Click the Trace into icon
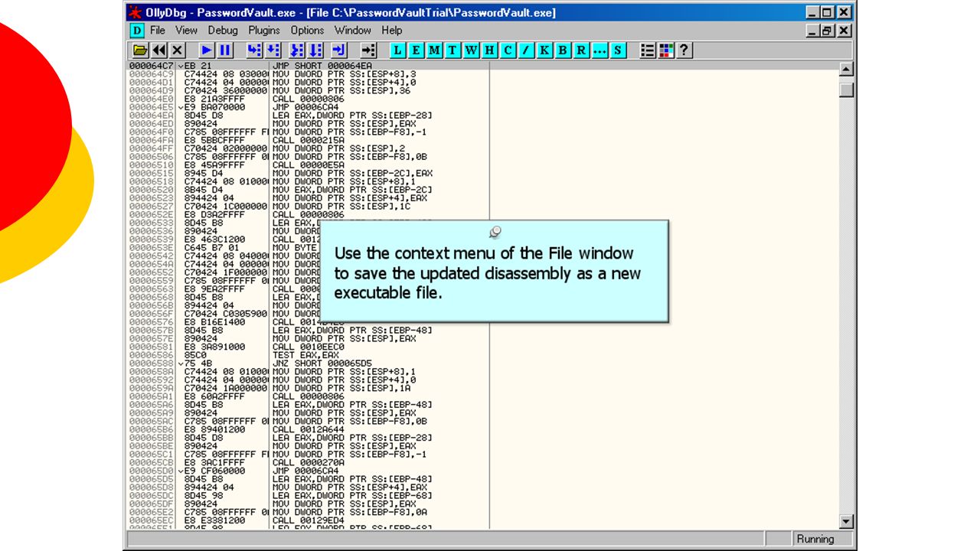 click(x=297, y=51)
